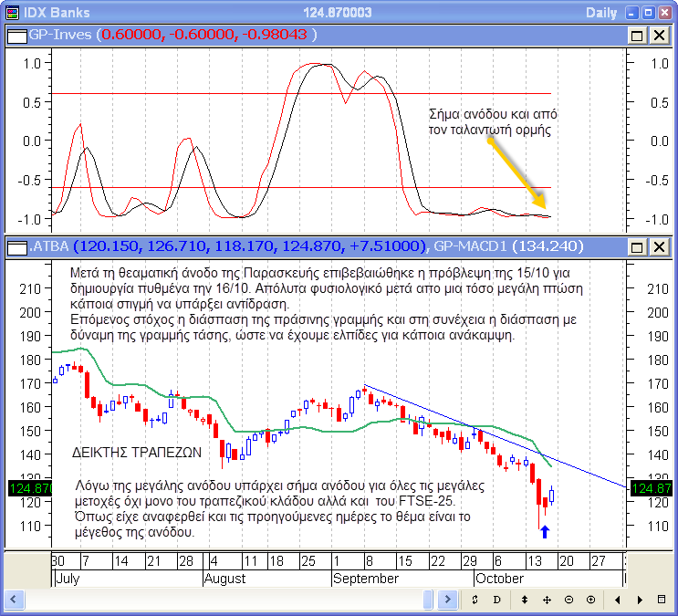Maximize the GP-Inves indicator pane
The height and width of the screenshot is (616, 678).
click(638, 35)
